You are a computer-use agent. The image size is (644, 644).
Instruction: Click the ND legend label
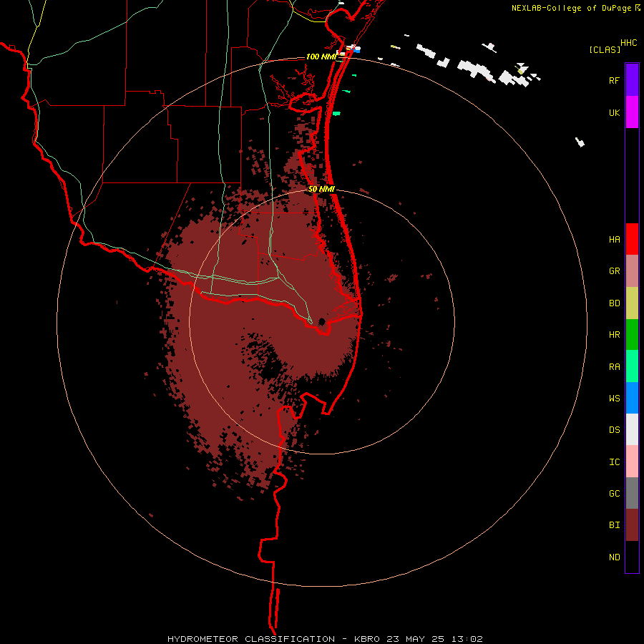[615, 557]
